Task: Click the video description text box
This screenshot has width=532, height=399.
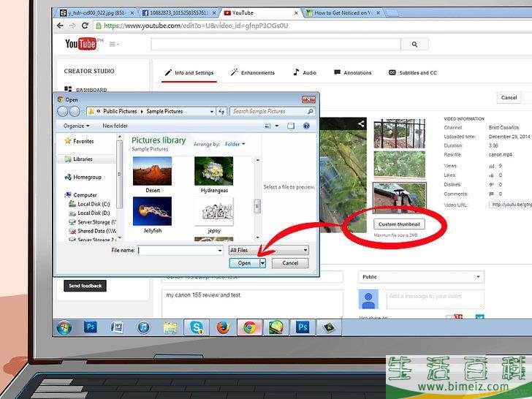Action: tap(252, 303)
